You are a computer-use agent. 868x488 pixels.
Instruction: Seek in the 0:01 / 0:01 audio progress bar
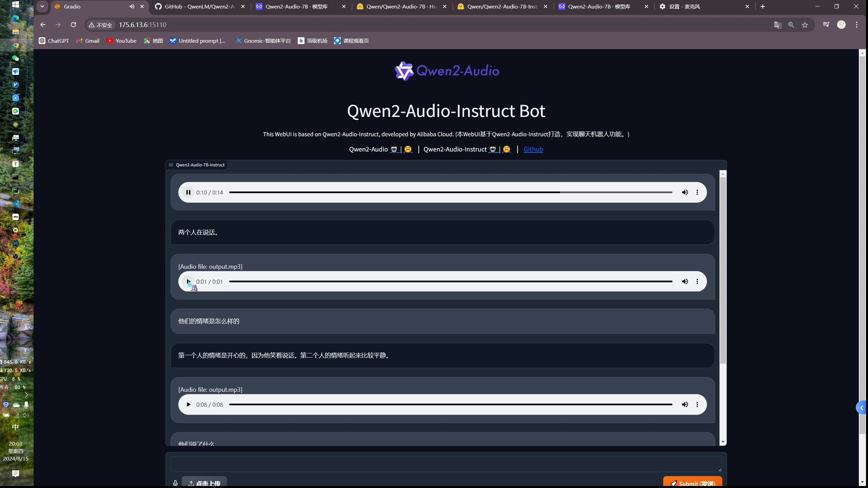point(451,282)
